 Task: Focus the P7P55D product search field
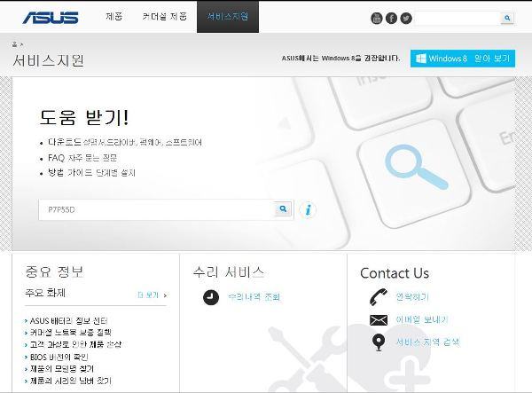click(x=156, y=209)
